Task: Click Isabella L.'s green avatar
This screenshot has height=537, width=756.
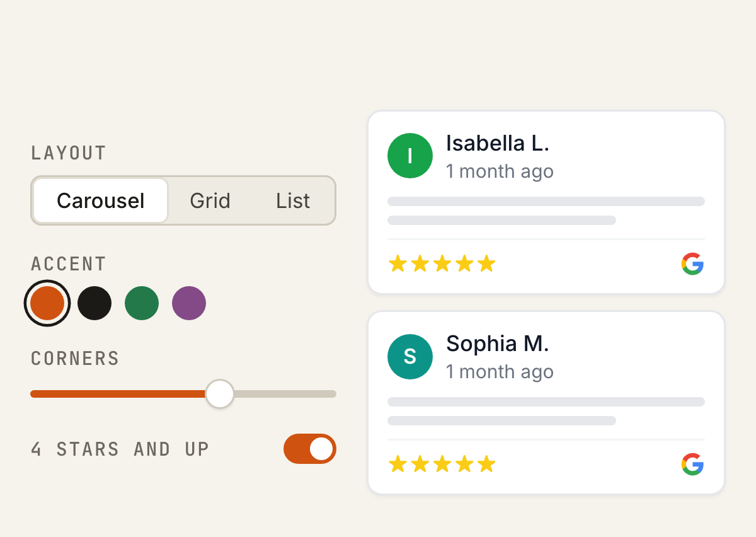Action: tap(410, 156)
